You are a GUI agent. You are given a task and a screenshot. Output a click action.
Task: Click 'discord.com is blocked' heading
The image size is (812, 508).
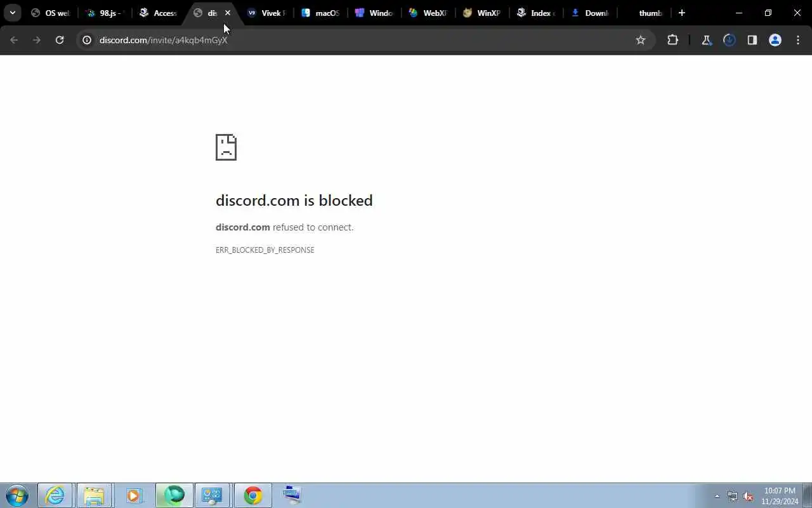tap(294, 201)
